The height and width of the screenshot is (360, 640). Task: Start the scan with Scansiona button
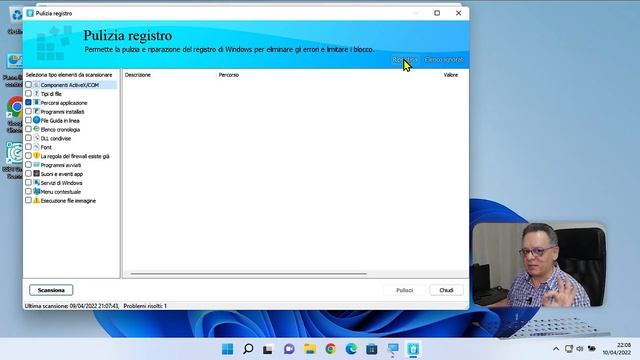click(51, 290)
